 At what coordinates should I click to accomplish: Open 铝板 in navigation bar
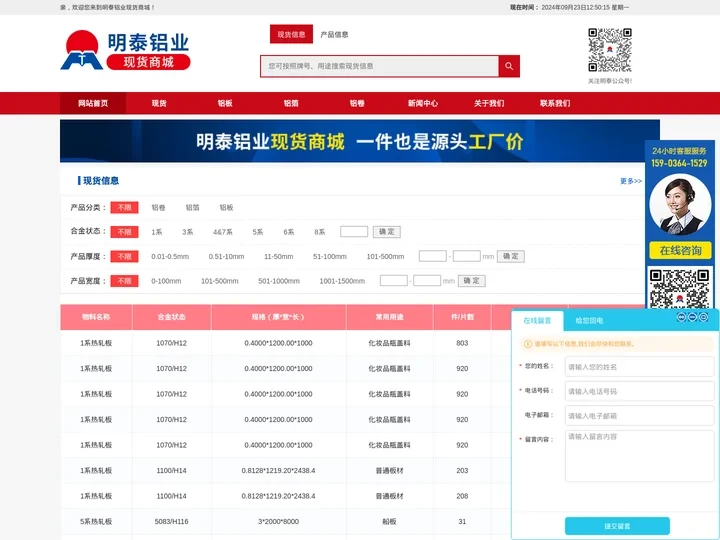click(x=225, y=103)
